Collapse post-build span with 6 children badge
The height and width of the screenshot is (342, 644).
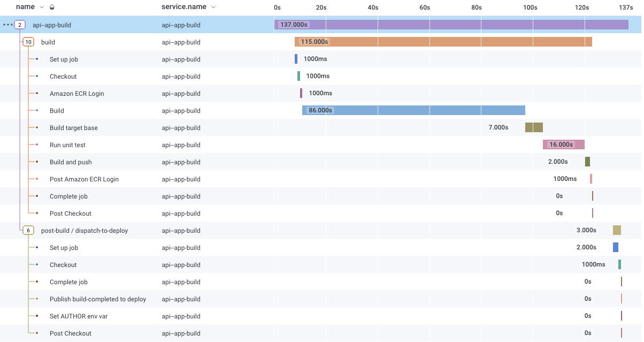pyautogui.click(x=28, y=231)
